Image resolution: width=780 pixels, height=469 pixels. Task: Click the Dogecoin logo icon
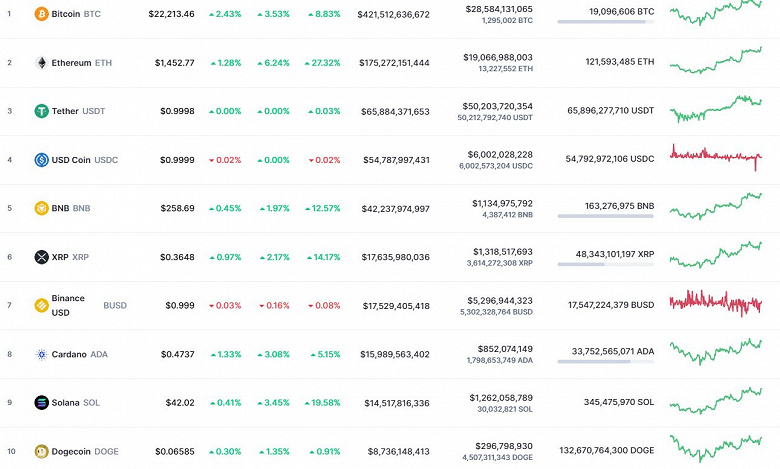point(41,451)
